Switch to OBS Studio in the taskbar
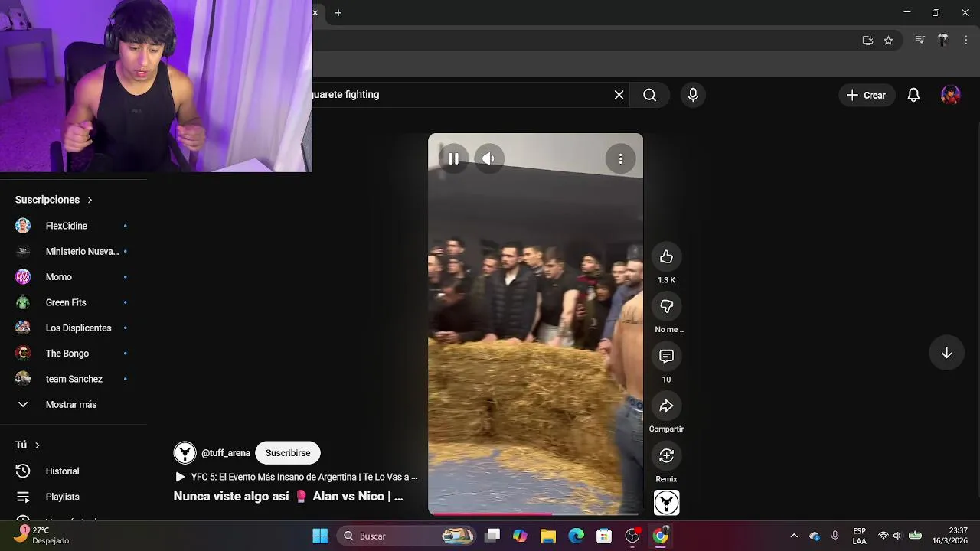Screen dimensions: 980x551 (x=632, y=536)
